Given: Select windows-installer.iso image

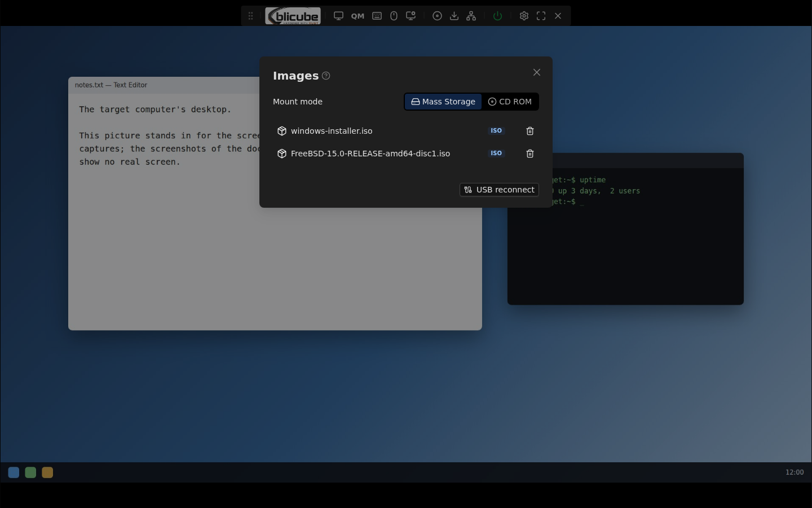Looking at the screenshot, I should (x=332, y=131).
